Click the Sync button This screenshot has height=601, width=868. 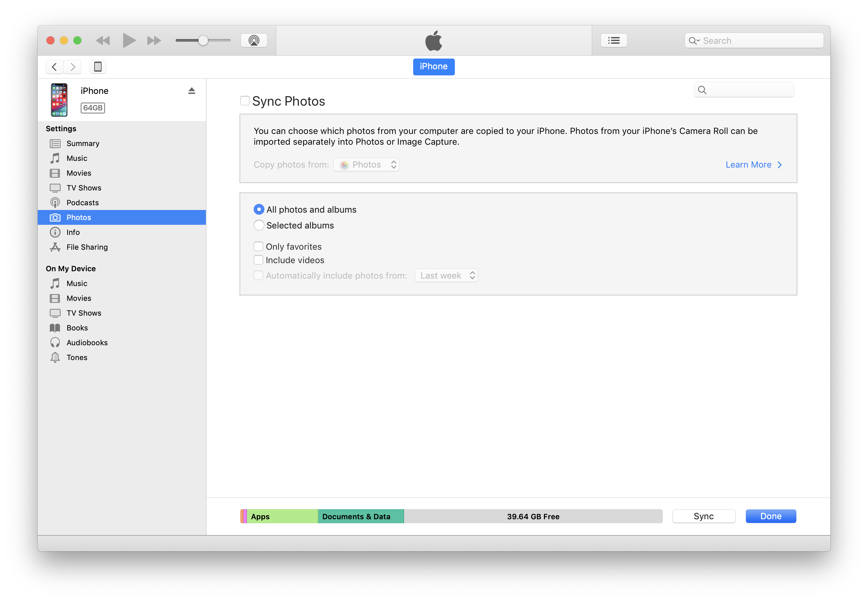click(x=704, y=516)
